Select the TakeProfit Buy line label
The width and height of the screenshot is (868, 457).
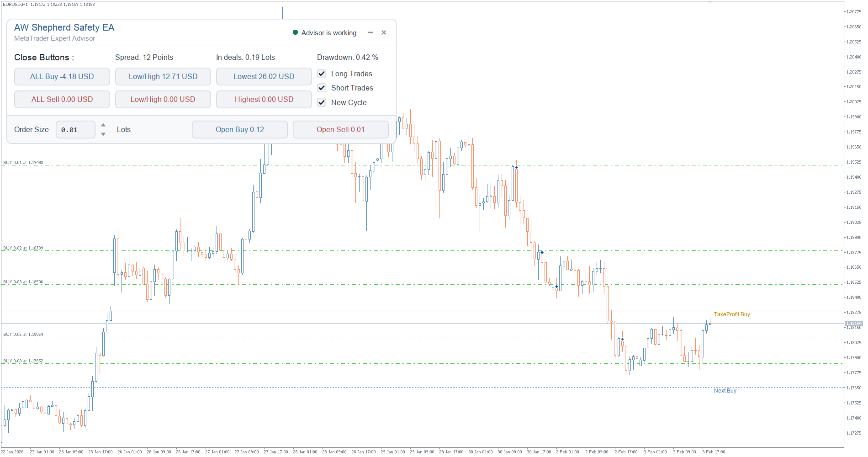[732, 314]
